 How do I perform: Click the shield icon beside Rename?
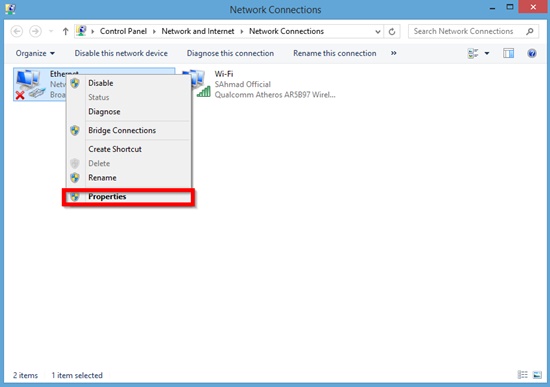point(75,178)
